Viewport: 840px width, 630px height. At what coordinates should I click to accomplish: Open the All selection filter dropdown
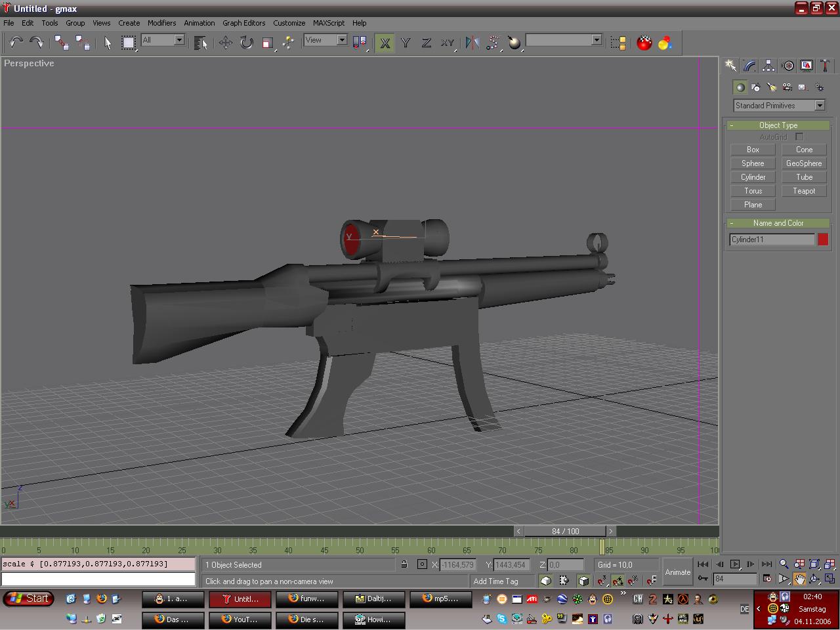tap(163, 40)
